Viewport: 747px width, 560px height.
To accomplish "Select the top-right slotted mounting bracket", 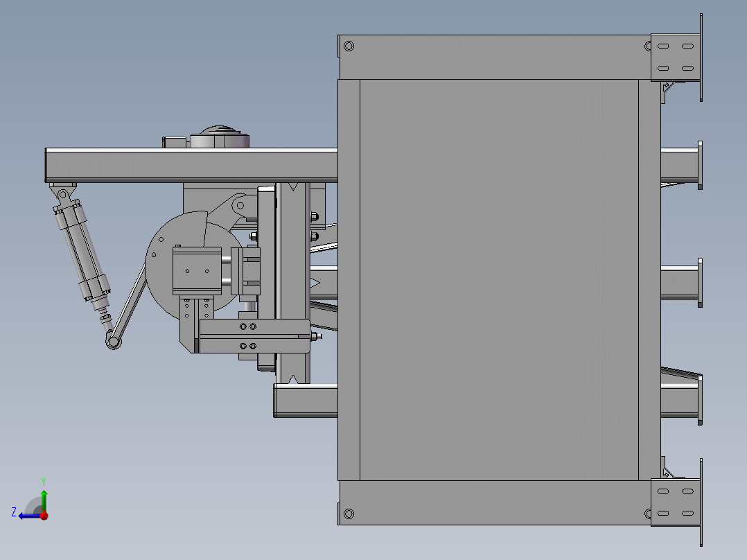I will point(675,58).
